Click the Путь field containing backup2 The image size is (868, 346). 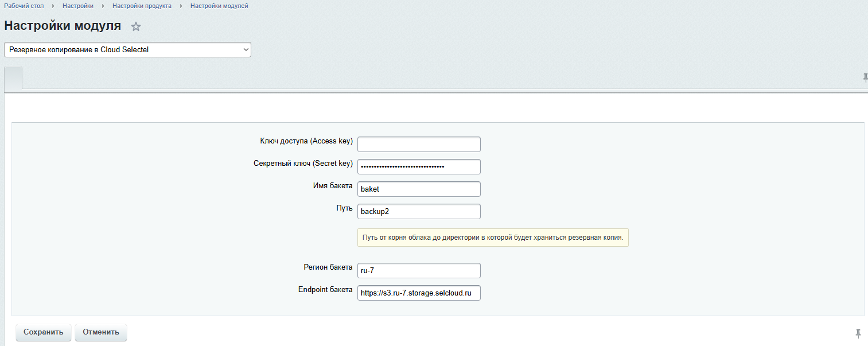(419, 211)
